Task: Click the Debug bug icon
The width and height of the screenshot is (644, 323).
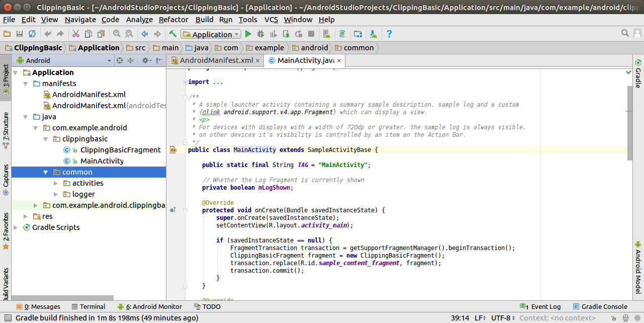Action: tap(260, 34)
